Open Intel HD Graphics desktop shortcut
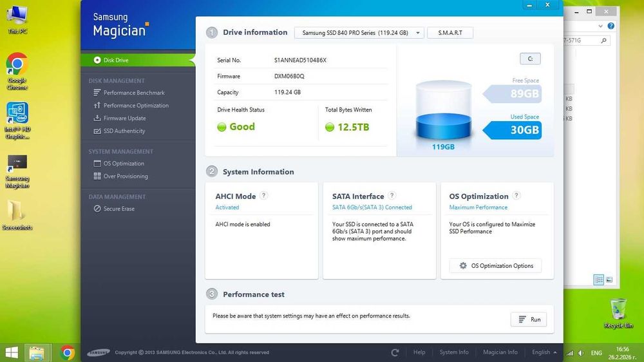The height and width of the screenshot is (362, 644). pyautogui.click(x=17, y=121)
